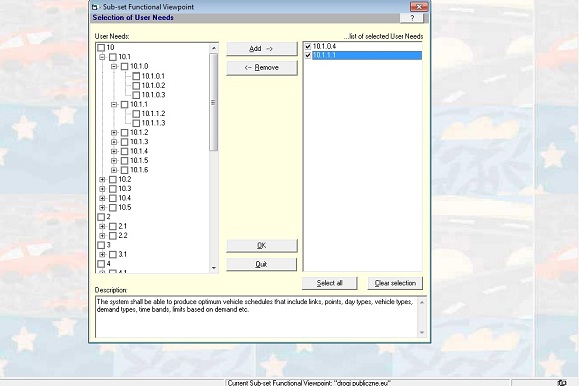579x386 pixels.
Task: Click down arrow of User Needs scrollbar
Action: [x=214, y=268]
